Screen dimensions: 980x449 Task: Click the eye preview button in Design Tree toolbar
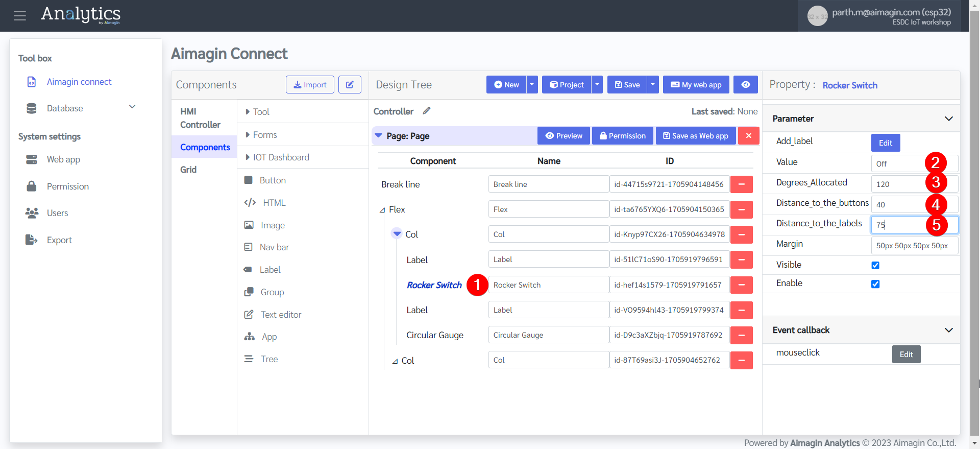click(x=746, y=85)
